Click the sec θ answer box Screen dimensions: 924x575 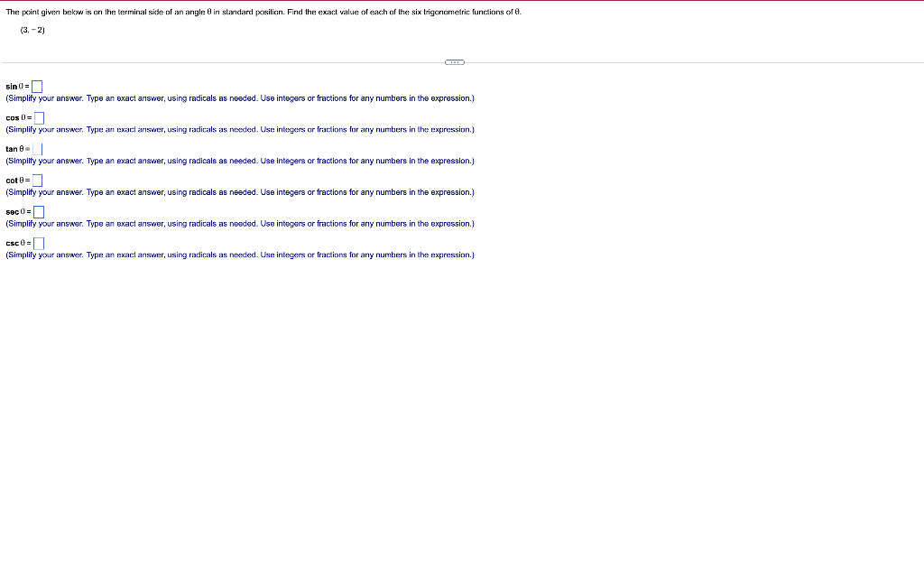click(x=39, y=212)
